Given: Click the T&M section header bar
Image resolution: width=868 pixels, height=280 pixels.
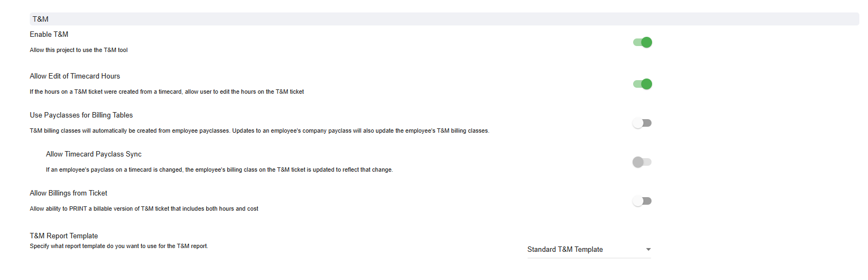Looking at the screenshot, I should (x=444, y=19).
